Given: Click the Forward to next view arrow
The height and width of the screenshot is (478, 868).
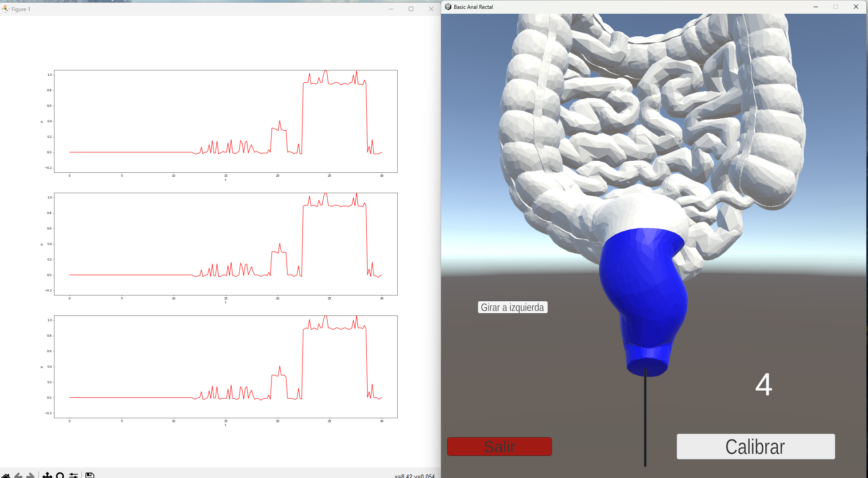Looking at the screenshot, I should 31,476.
